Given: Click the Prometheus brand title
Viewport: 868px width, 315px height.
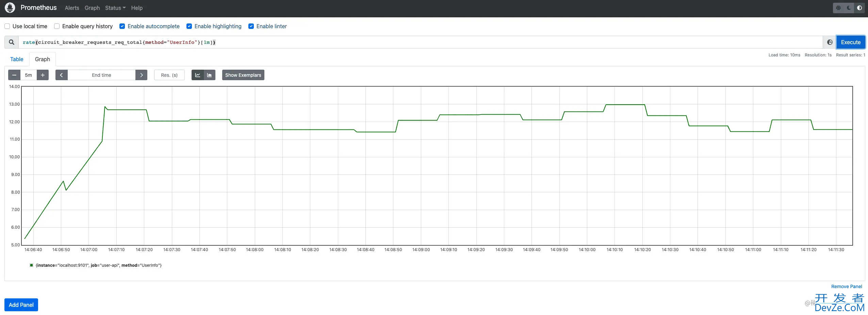Looking at the screenshot, I should tap(38, 7).
